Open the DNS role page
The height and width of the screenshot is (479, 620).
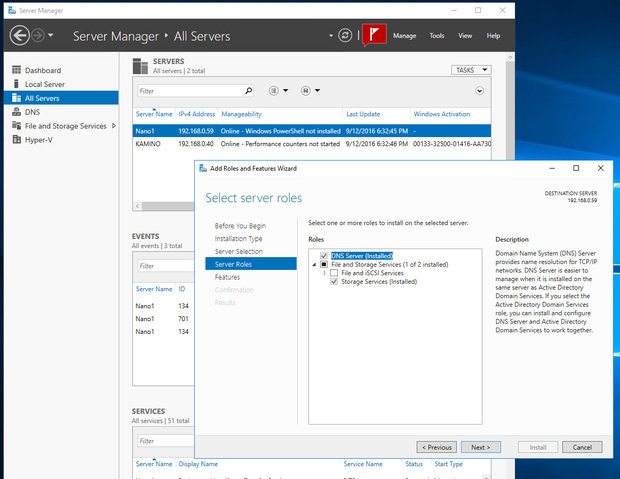[x=32, y=113]
